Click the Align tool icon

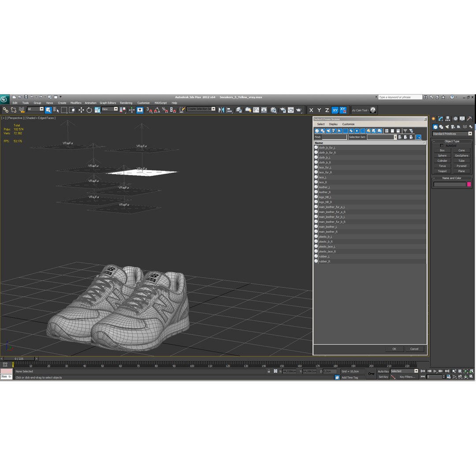pyautogui.click(x=230, y=110)
